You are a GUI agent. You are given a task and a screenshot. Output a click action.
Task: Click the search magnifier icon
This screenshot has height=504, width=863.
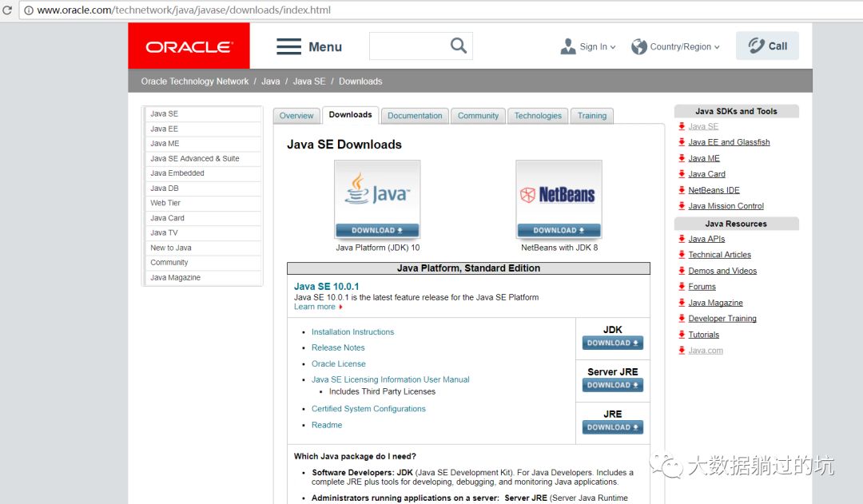pyautogui.click(x=459, y=45)
